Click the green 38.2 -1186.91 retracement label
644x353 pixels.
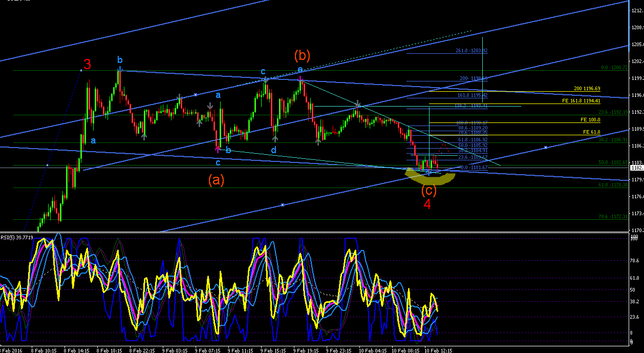click(x=613, y=140)
